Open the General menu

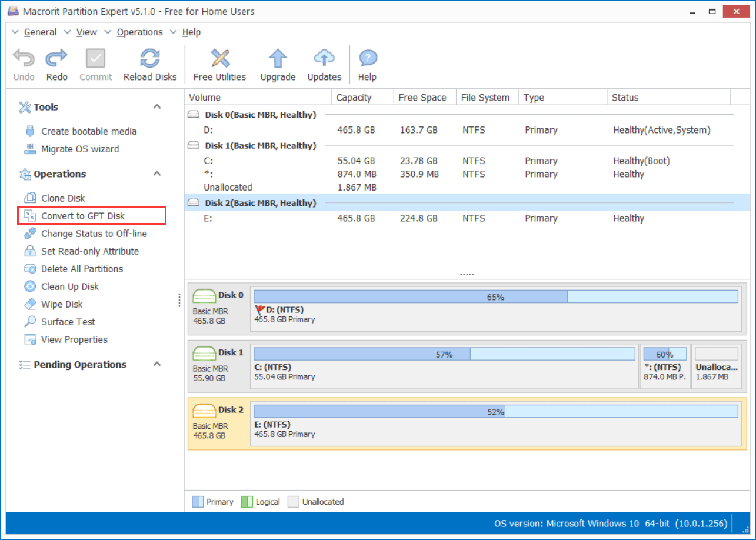(x=40, y=32)
